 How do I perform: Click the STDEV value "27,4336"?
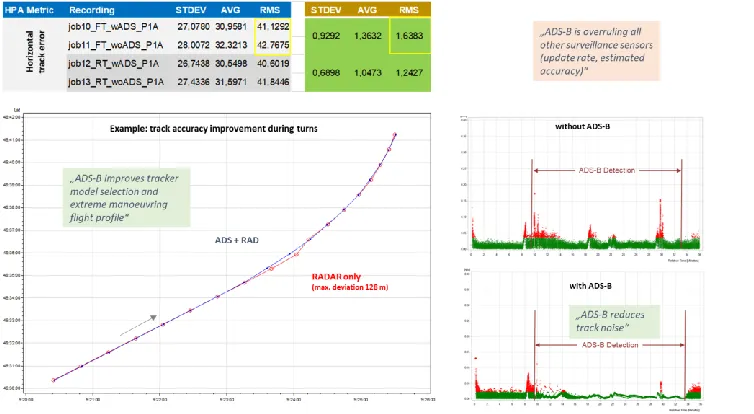point(193,82)
